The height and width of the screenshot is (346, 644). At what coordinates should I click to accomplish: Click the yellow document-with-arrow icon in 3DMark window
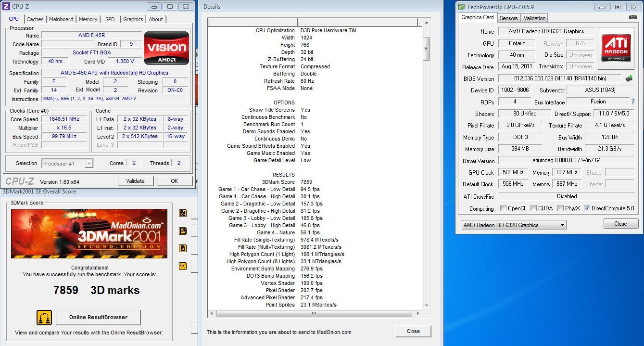[183, 213]
